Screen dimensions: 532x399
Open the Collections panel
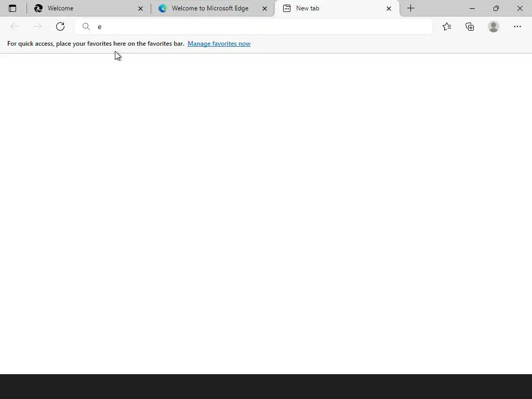pyautogui.click(x=470, y=26)
